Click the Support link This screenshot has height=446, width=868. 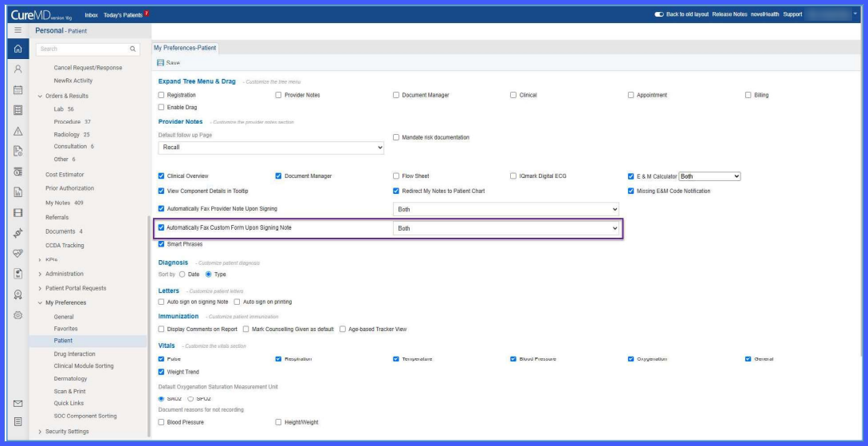(x=792, y=14)
